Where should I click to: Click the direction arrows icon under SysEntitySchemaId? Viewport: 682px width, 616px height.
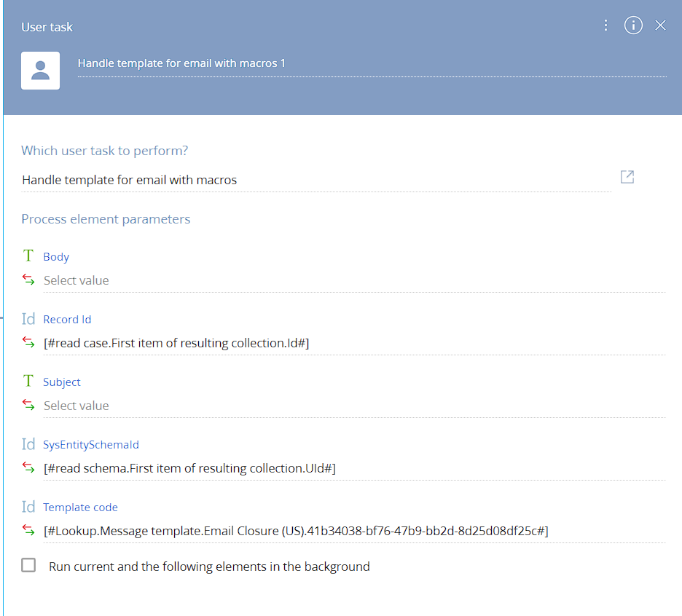click(28, 467)
